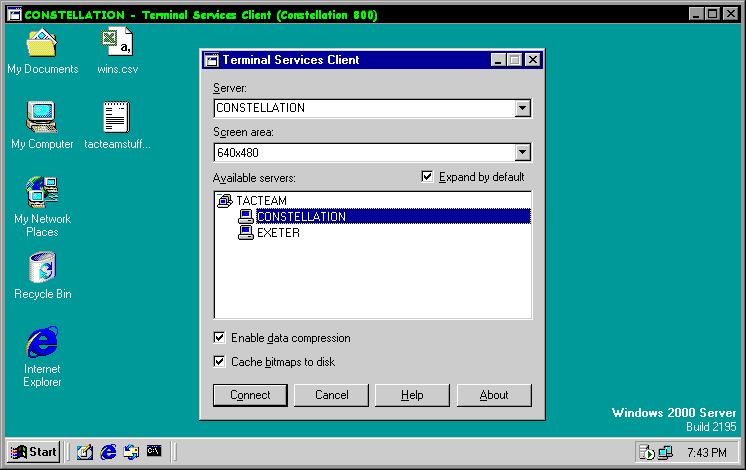Screen dimensions: 746x470
Task: Uncheck Enable data compression
Action: [x=219, y=338]
